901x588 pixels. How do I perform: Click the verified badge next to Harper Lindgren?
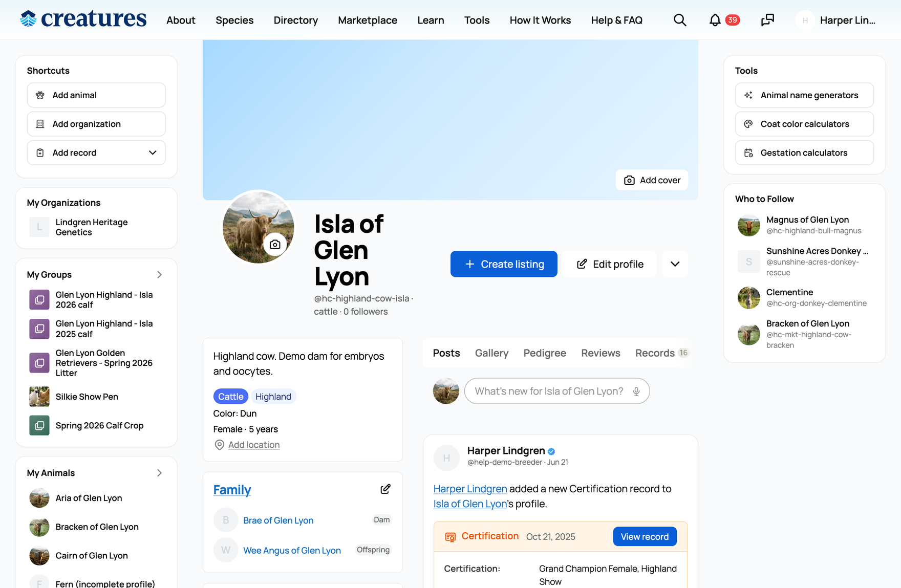551,451
